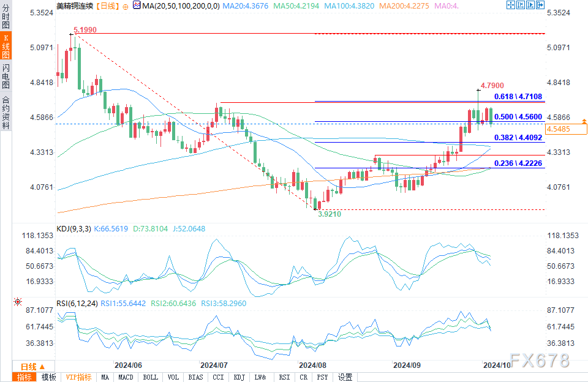Click the MA100:4.3820 value
588x382 pixels.
point(349,6)
